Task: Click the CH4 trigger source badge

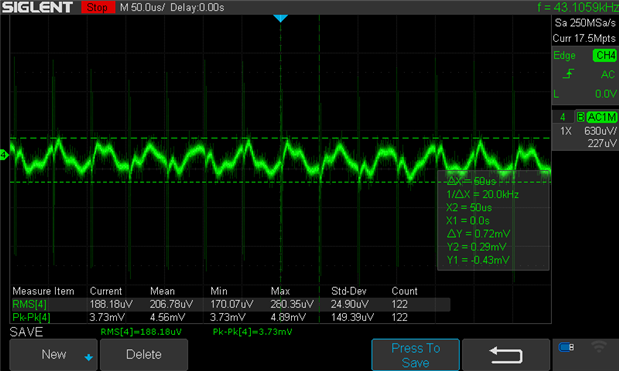Action: [604, 55]
